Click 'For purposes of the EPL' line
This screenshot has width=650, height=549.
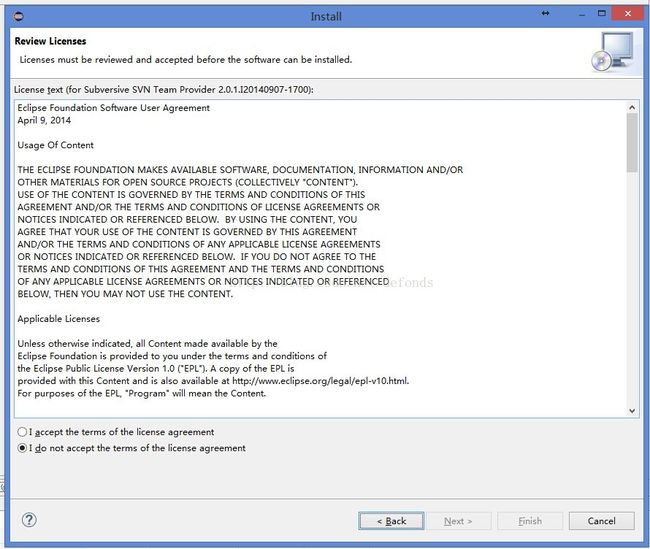(141, 393)
